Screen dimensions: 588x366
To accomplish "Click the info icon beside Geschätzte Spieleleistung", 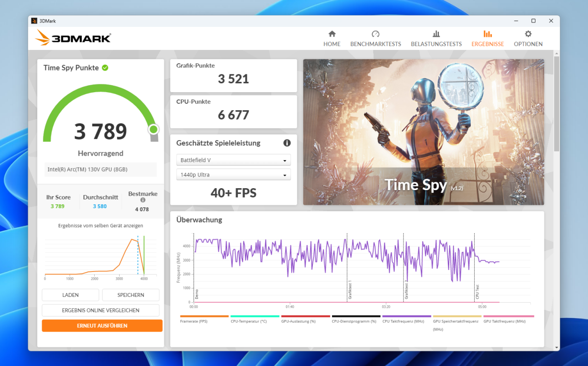I will click(x=287, y=143).
